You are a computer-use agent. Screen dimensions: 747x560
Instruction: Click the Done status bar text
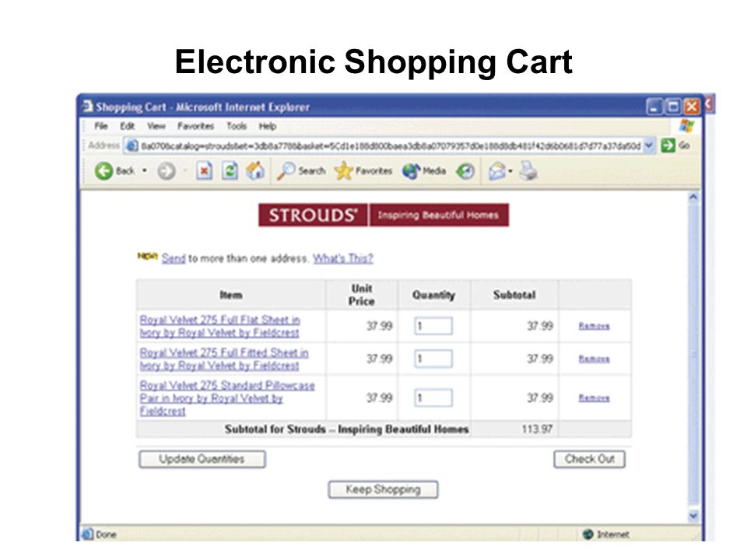click(x=106, y=534)
